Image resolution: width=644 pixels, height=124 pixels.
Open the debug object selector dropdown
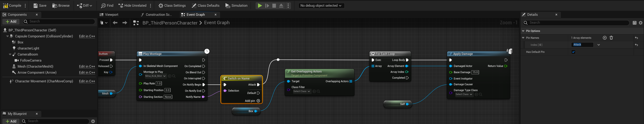(321, 6)
